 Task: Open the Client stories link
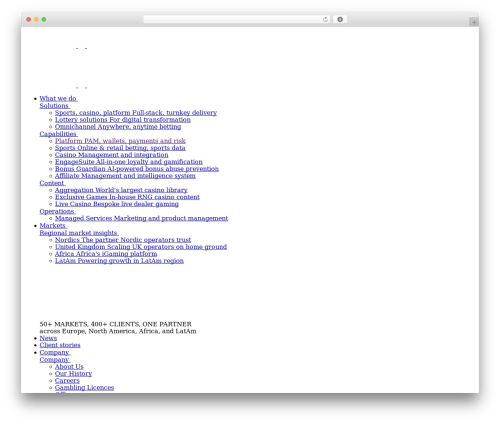(x=60, y=345)
